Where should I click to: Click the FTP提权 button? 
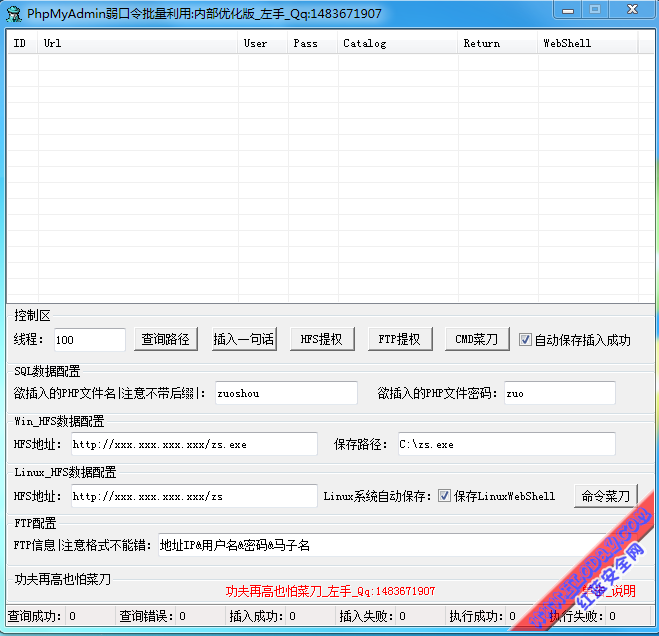[x=400, y=339]
